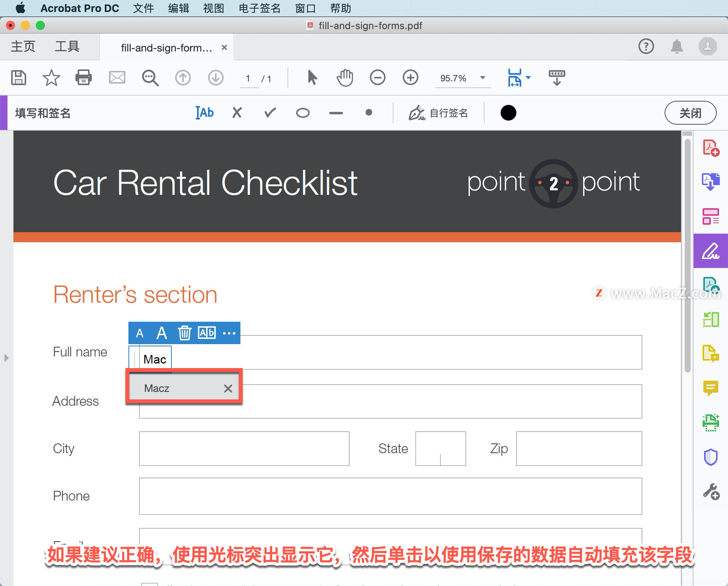This screenshot has width=728, height=586.
Task: Select the checkmark tool
Action: click(270, 113)
